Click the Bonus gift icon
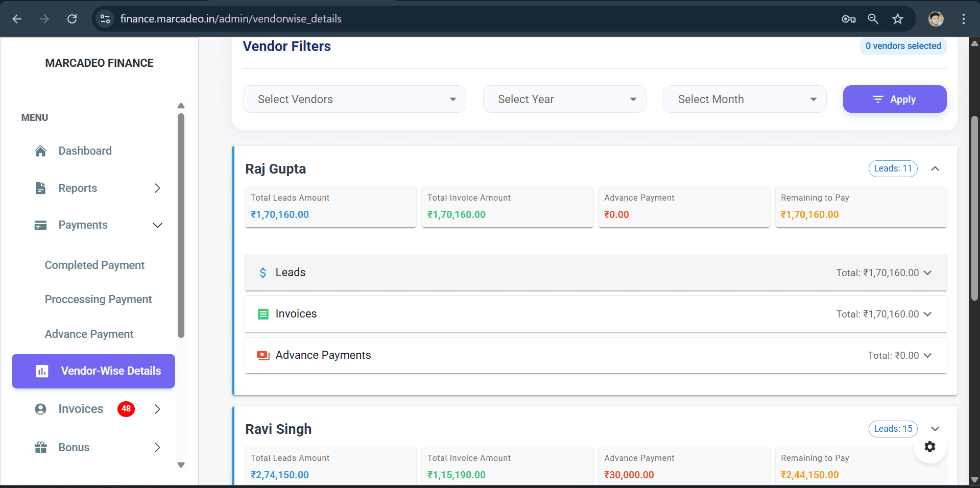 click(40, 447)
